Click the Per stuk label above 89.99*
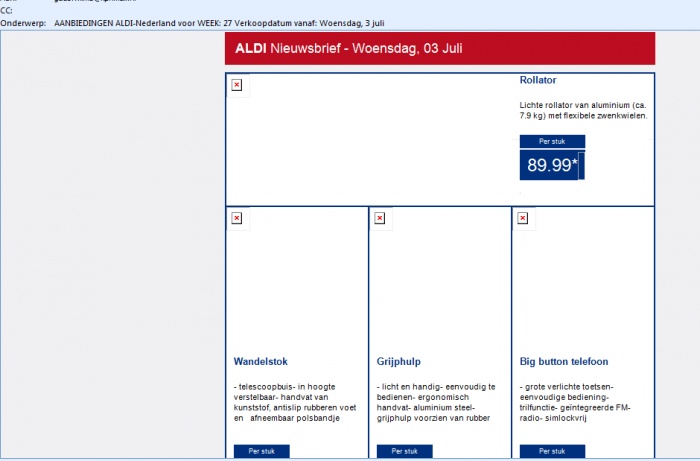 pyautogui.click(x=552, y=141)
